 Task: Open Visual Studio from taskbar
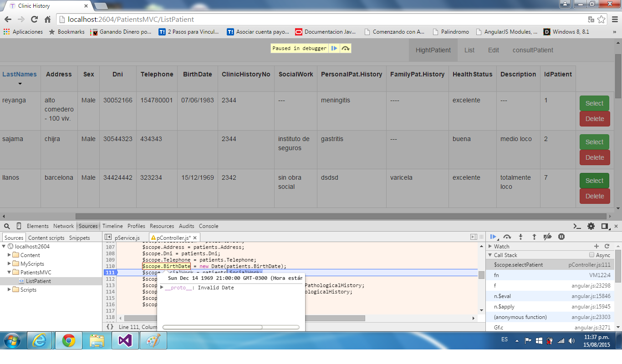tap(125, 340)
